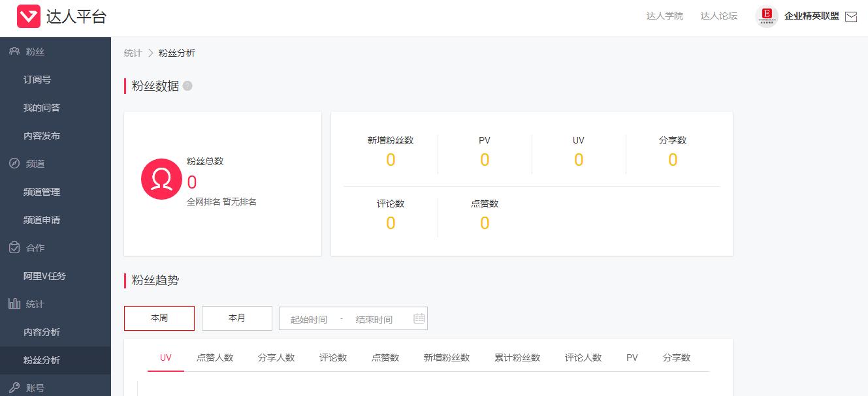Screen dimensions: 868x396
Task: Select the PV trend tab
Action: pyautogui.click(x=630, y=357)
